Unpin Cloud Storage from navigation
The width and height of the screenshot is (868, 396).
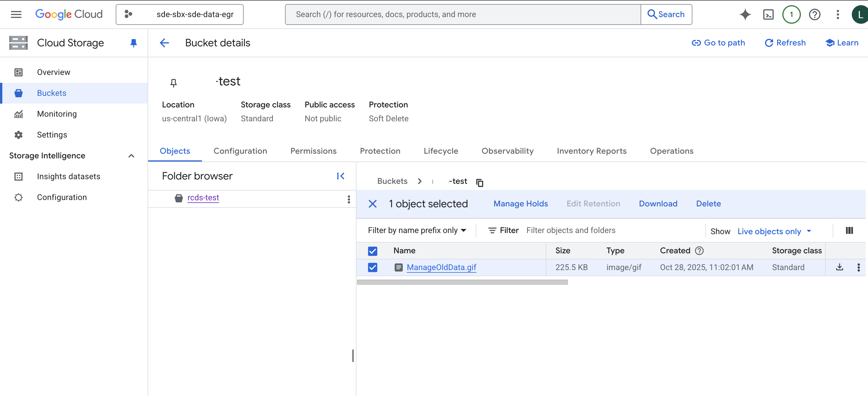coord(133,43)
